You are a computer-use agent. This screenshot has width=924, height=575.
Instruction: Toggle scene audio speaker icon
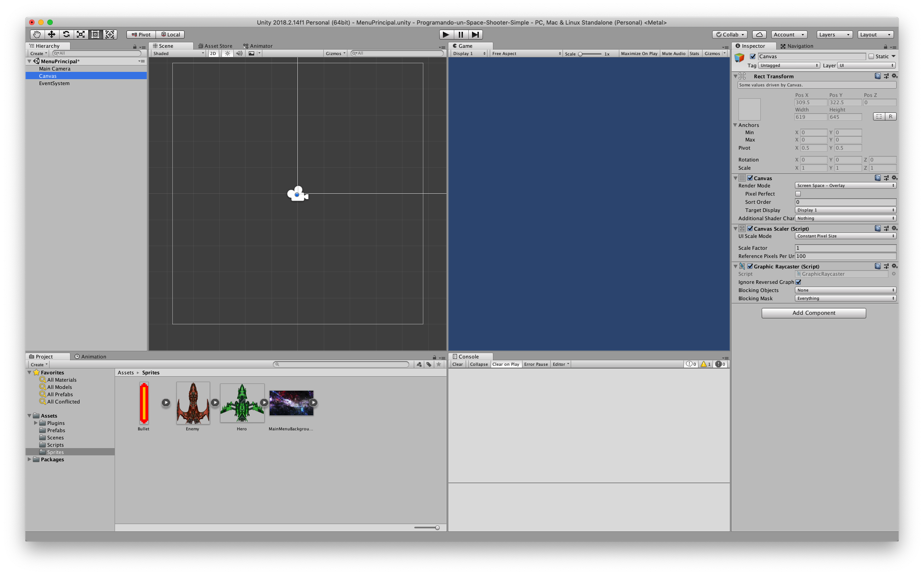pos(239,53)
